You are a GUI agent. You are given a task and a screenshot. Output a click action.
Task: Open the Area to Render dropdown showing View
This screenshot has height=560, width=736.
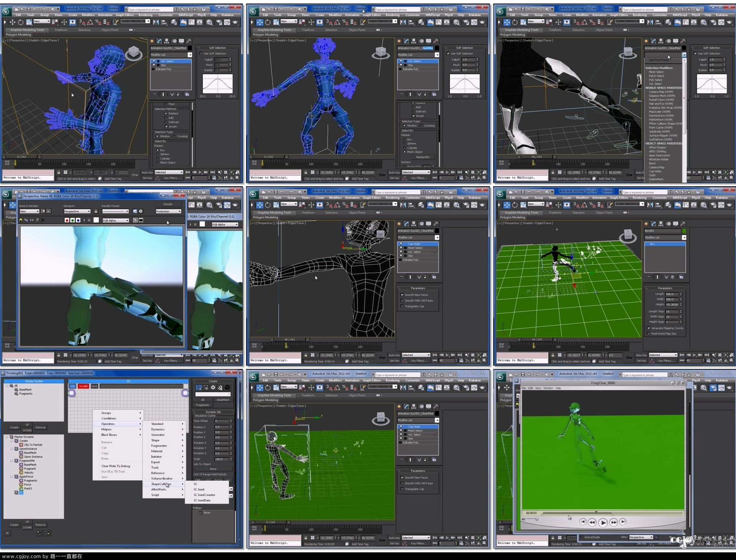29,211
